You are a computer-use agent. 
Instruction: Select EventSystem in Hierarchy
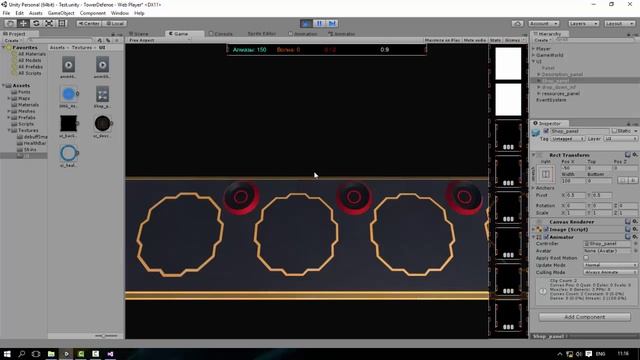[551, 100]
